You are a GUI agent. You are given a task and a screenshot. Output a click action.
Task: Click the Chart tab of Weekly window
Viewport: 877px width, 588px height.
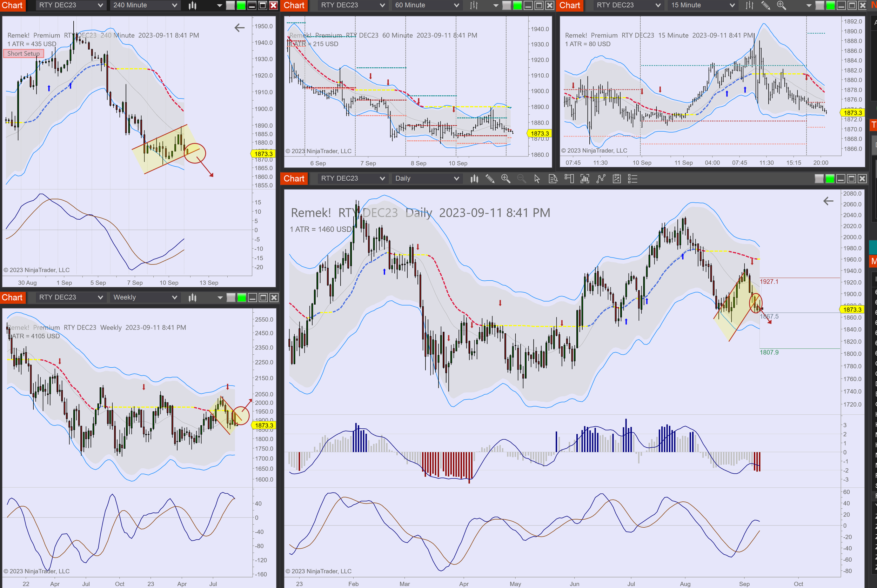(x=12, y=298)
